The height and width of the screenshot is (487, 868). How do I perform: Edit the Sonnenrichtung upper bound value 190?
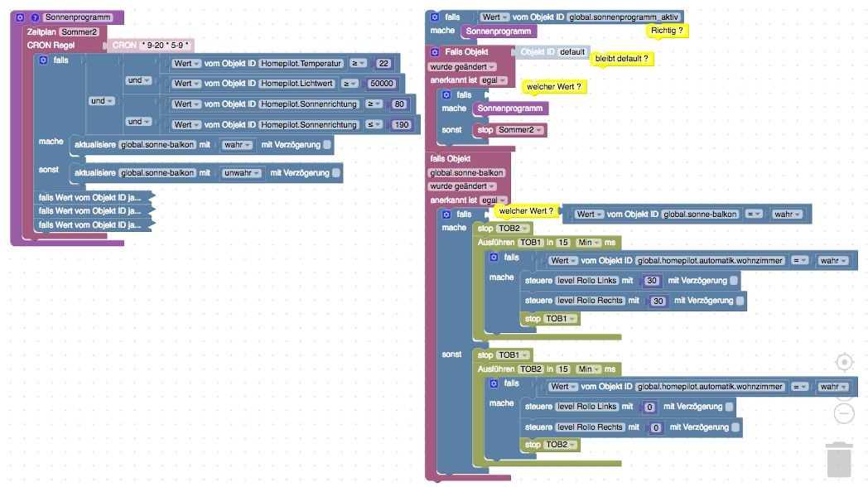pyautogui.click(x=402, y=125)
